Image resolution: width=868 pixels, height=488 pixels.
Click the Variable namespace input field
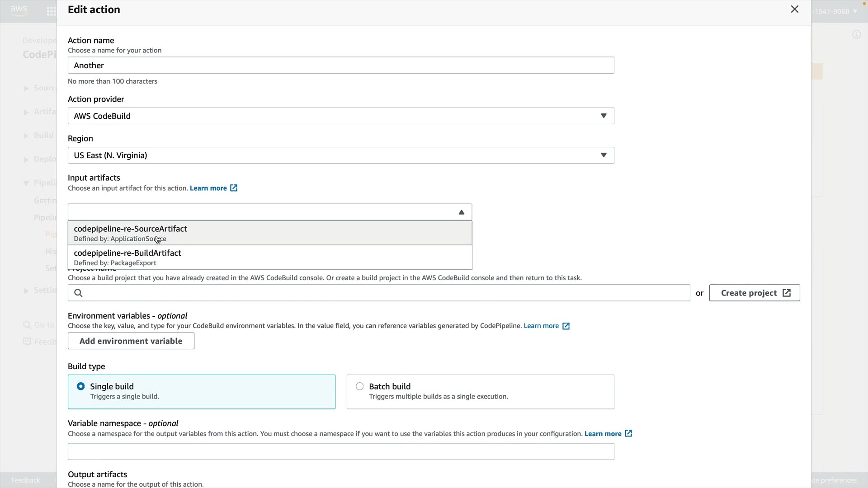340,452
